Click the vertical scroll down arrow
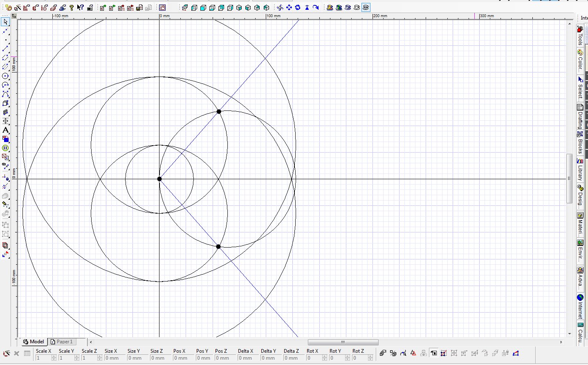 pos(570,334)
